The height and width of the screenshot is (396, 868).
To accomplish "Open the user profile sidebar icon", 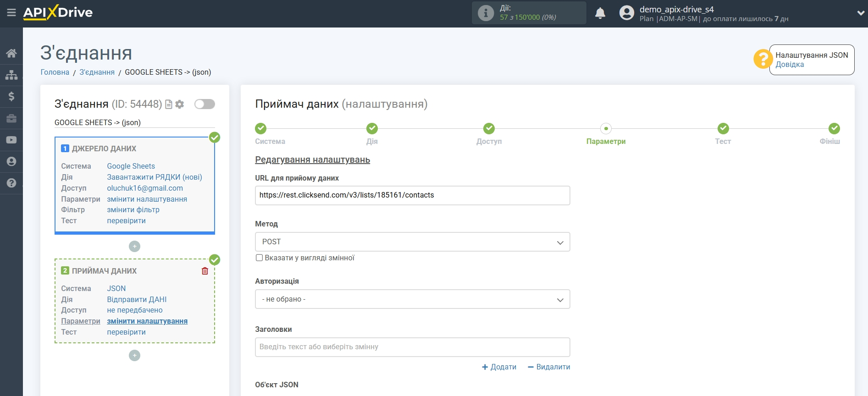I will pyautogui.click(x=11, y=161).
